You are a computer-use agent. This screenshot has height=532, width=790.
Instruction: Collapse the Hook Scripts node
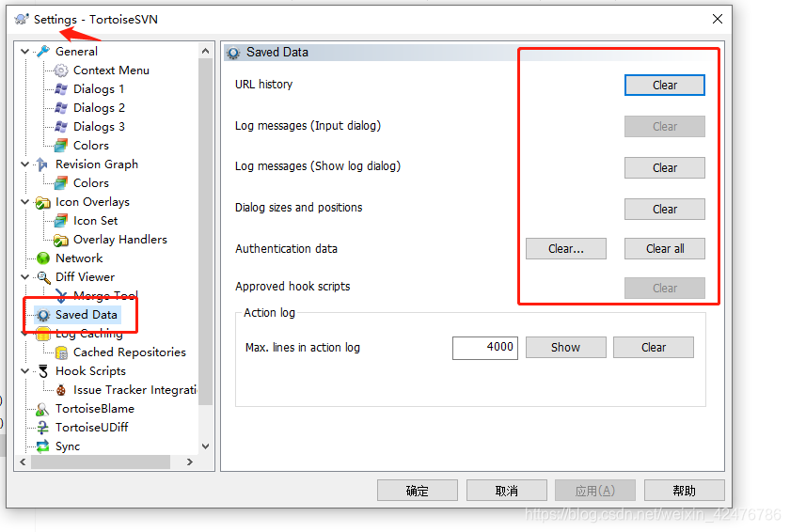24,371
